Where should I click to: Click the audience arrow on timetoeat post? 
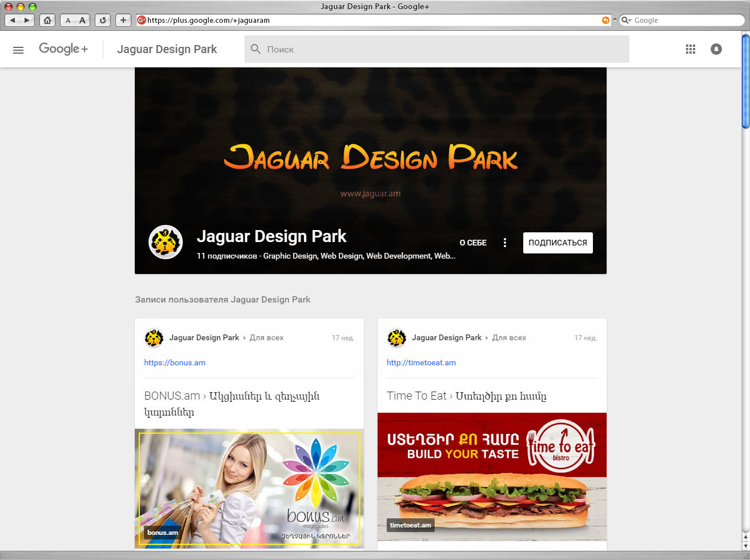[487, 338]
